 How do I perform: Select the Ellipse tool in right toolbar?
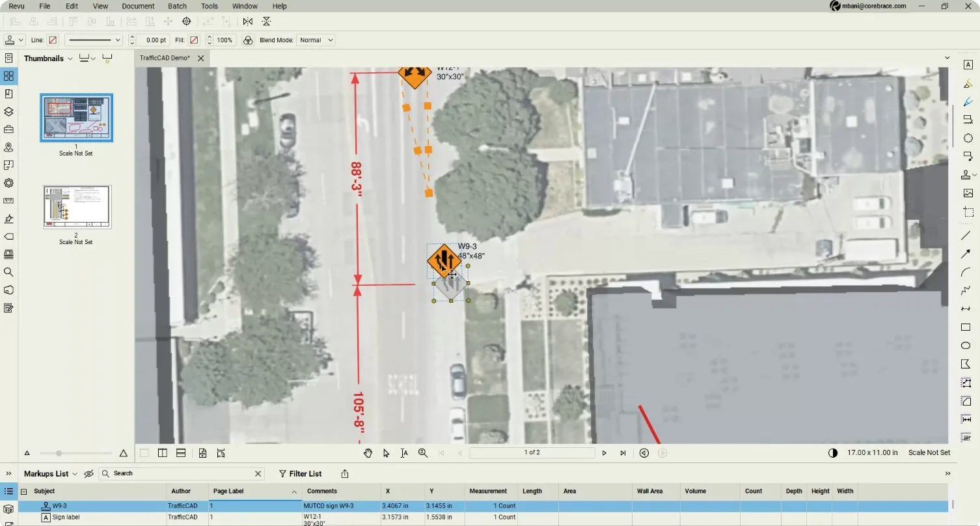pyautogui.click(x=966, y=346)
